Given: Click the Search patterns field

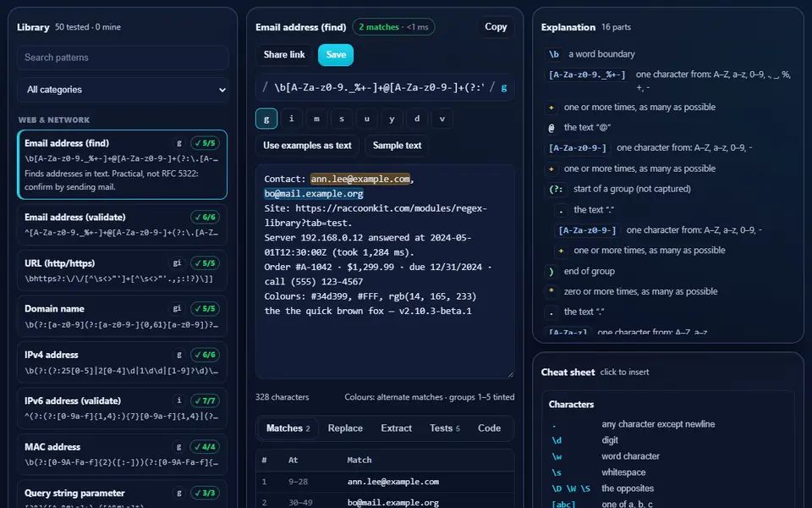Looking at the screenshot, I should tap(123, 58).
